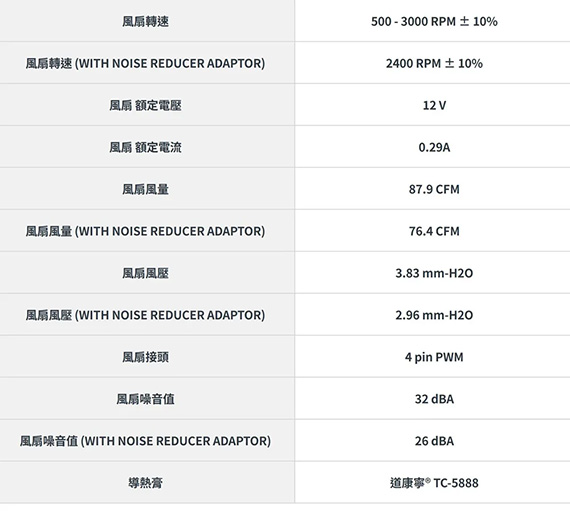
Task: Click the 道康寧 TC-5888 value
Action: [x=434, y=483]
